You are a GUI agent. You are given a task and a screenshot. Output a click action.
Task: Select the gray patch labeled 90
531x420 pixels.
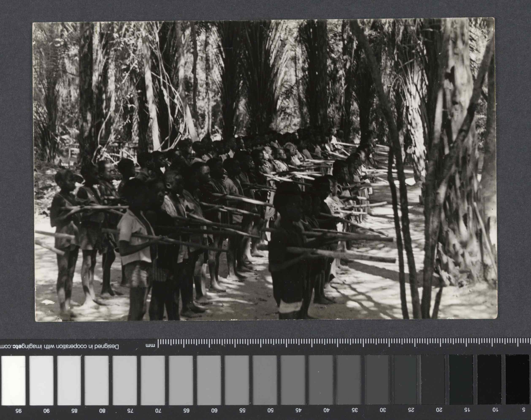pos(41,381)
